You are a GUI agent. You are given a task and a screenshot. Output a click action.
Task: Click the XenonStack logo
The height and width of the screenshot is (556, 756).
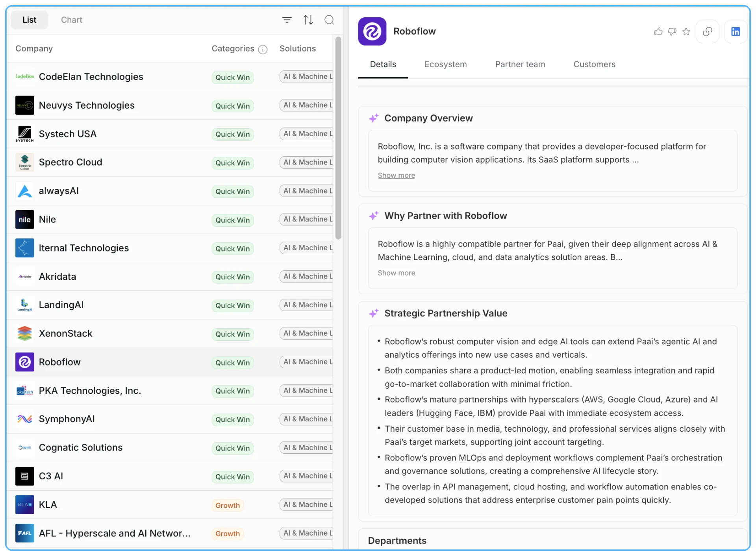click(25, 334)
